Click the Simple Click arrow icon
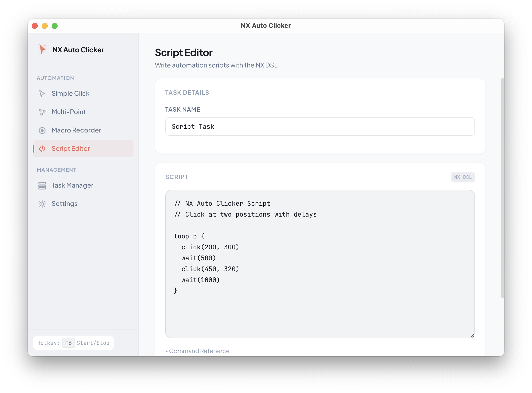Viewport: 532px width, 393px height. click(x=42, y=94)
